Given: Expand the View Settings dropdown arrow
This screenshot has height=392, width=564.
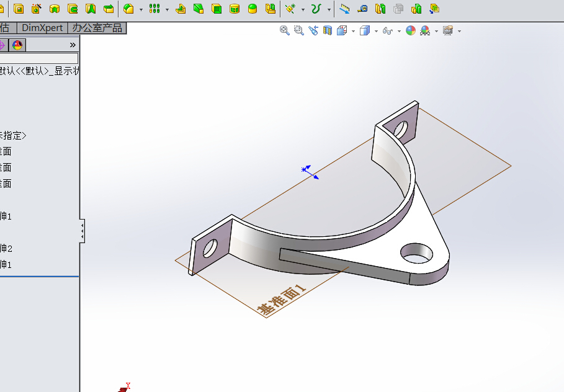Looking at the screenshot, I should tap(459, 31).
